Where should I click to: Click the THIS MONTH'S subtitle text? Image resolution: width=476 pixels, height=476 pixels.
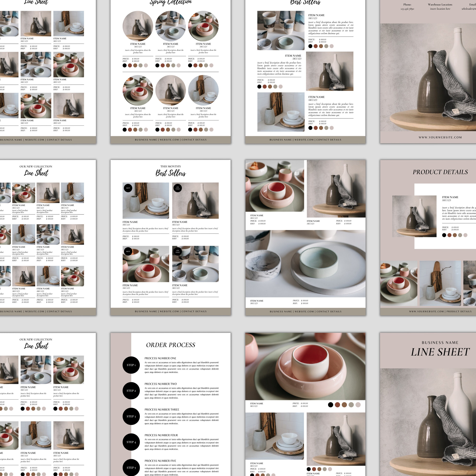point(171,166)
